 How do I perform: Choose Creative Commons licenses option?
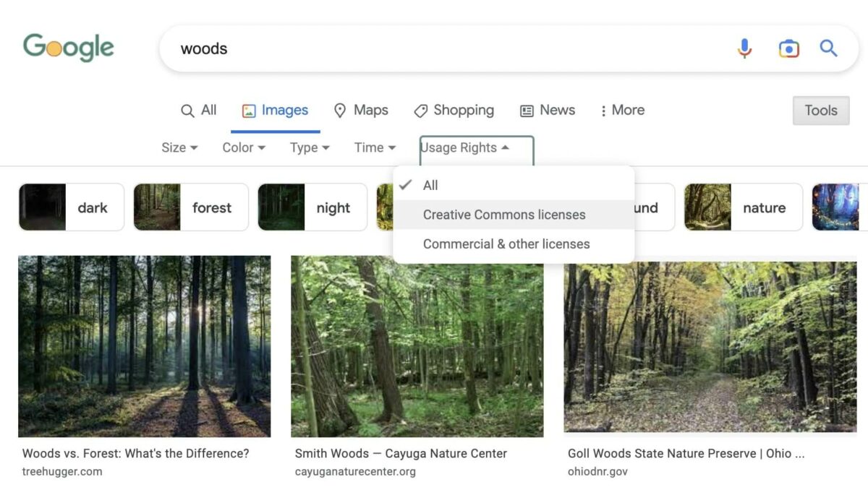504,215
